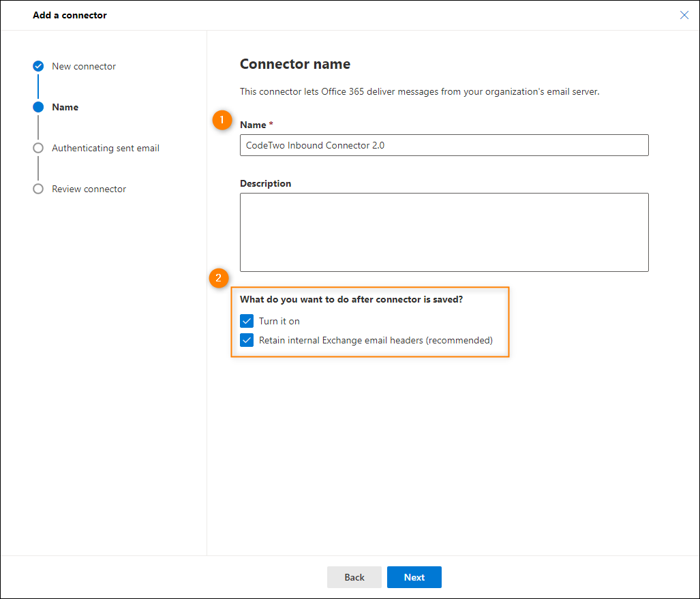Viewport: 700px width, 599px height.
Task: Open Review connector step label
Action: pos(89,189)
